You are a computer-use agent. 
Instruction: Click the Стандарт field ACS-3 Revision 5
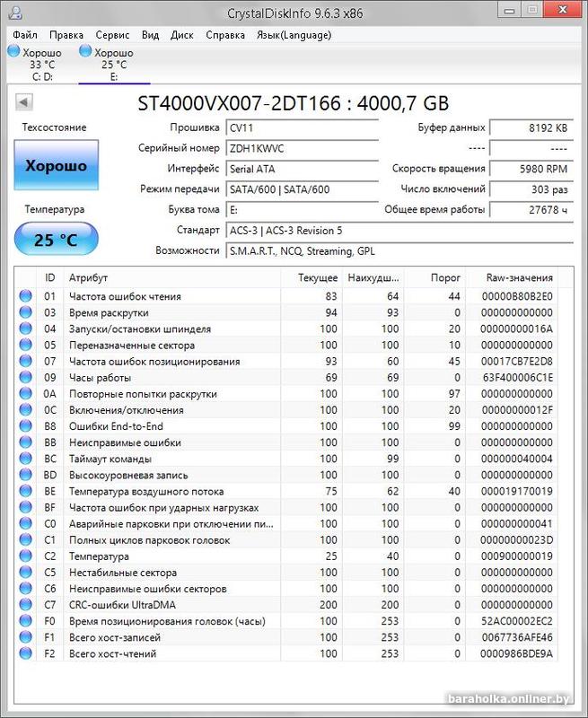tap(399, 231)
